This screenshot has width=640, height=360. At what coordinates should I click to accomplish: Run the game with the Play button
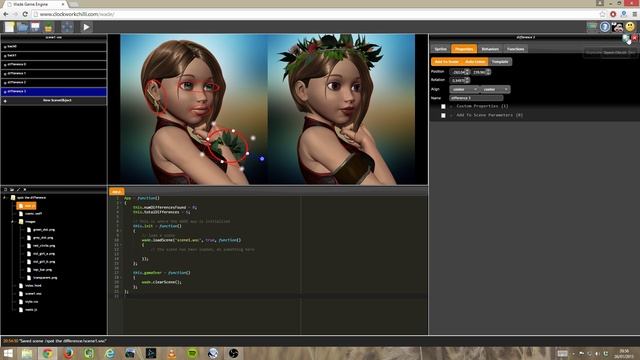pyautogui.click(x=86, y=27)
